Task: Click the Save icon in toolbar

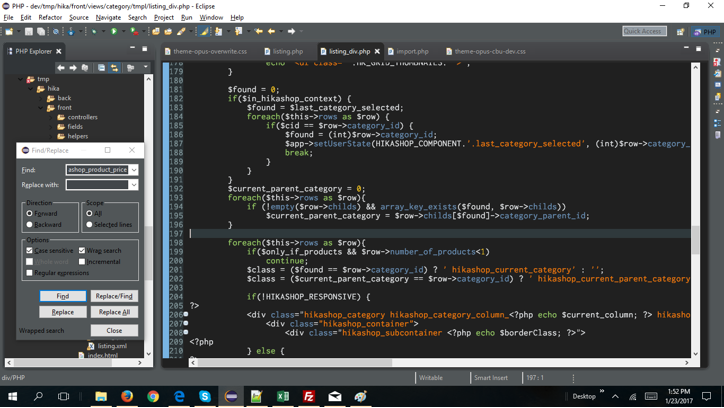Action: pos(29,31)
